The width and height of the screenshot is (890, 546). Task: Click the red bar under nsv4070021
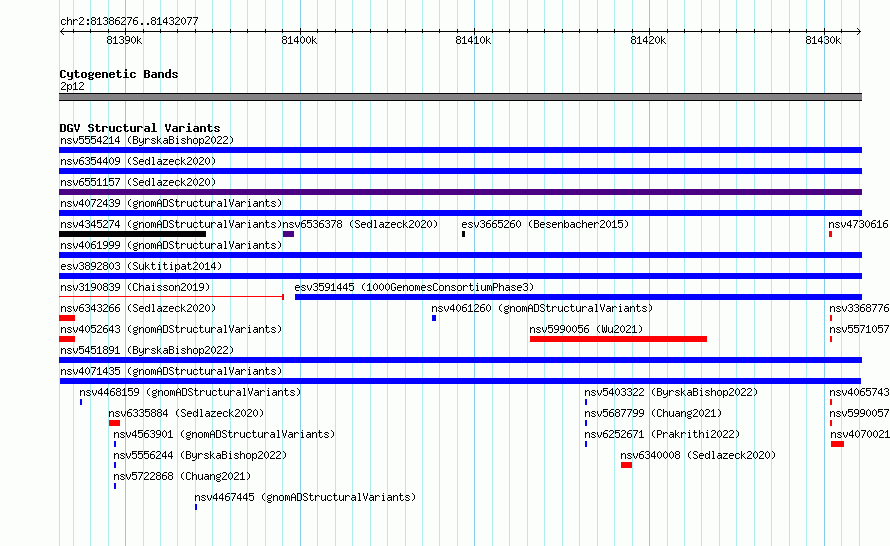pos(837,444)
